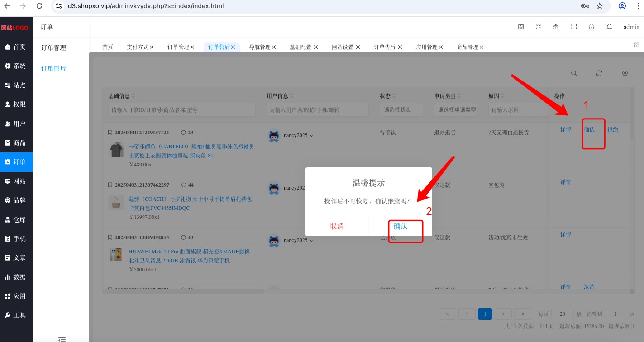The width and height of the screenshot is (644, 342).
Task: Switch to the 应用管理 tab
Action: coord(427,47)
